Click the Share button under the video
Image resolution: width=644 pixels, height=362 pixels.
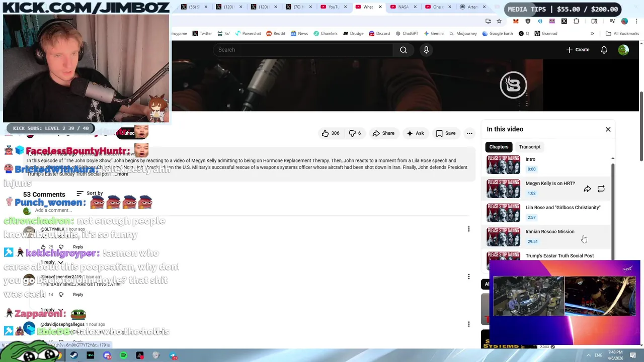(x=383, y=133)
